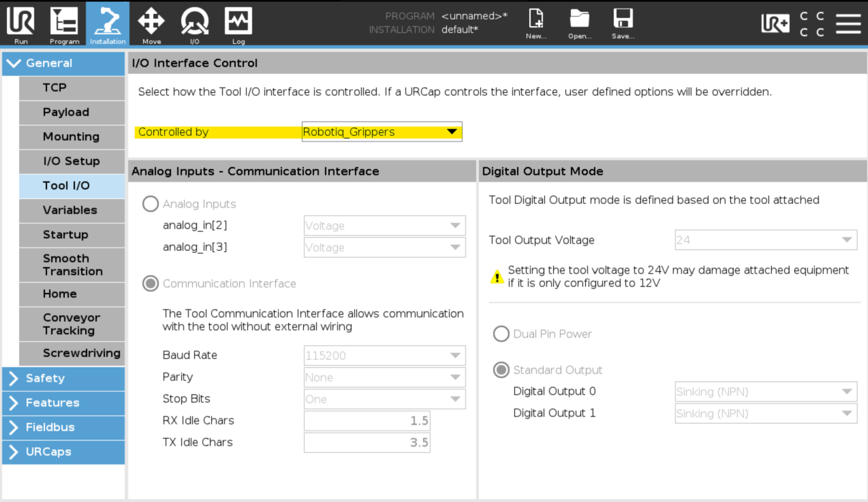Expand the Safety section
Screen dimensions: 868x502
click(64, 378)
